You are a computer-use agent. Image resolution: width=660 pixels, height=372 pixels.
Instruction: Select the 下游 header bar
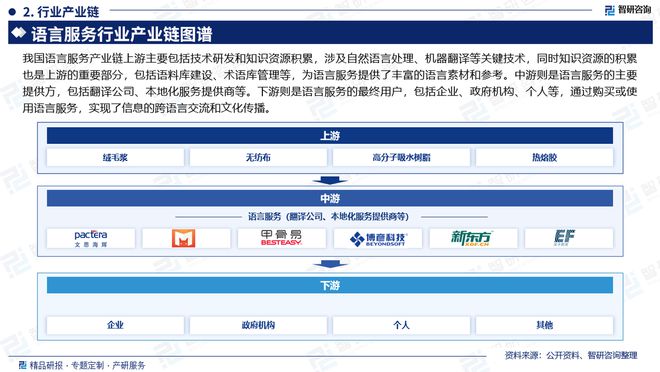tap(330, 285)
